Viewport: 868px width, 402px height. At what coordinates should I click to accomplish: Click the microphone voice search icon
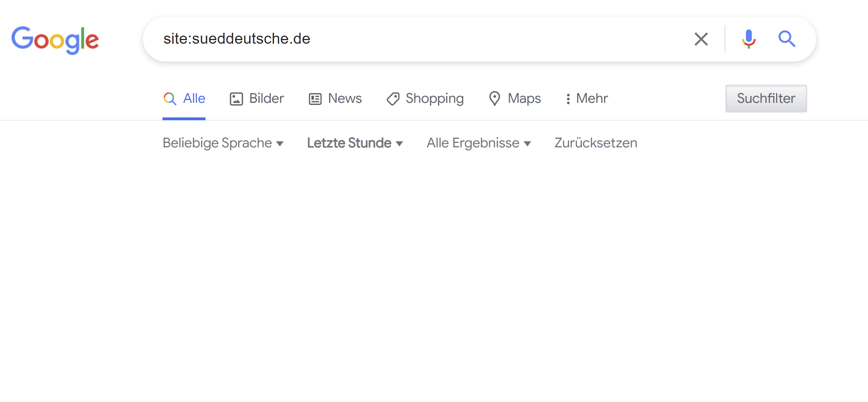[748, 39]
